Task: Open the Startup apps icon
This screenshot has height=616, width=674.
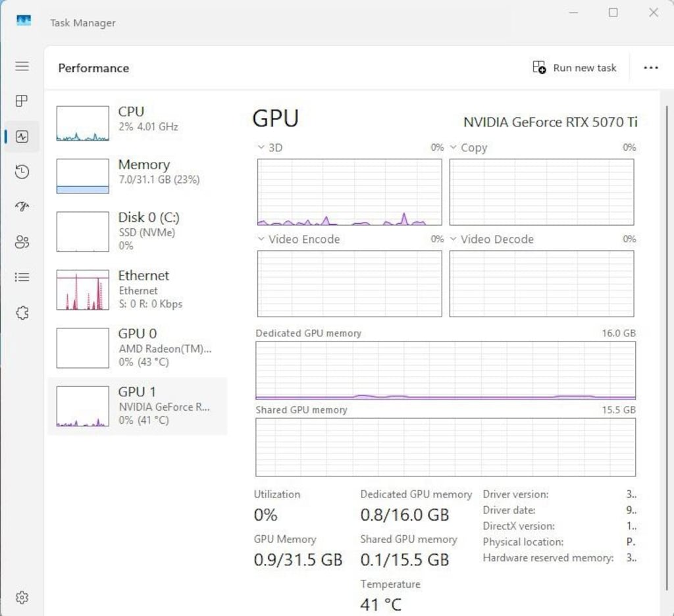Action: [x=22, y=207]
